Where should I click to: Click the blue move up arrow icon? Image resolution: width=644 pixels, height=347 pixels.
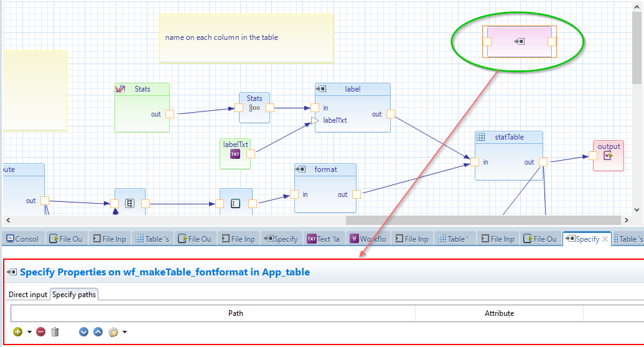pyautogui.click(x=98, y=332)
